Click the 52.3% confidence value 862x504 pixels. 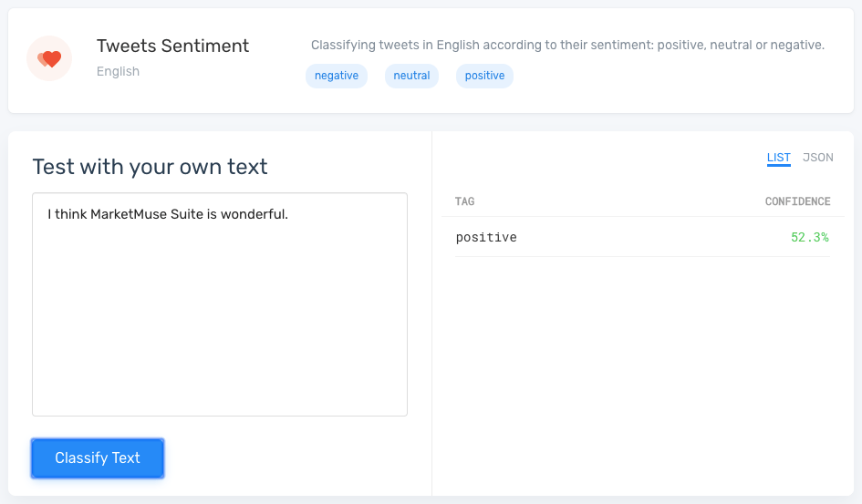click(809, 237)
